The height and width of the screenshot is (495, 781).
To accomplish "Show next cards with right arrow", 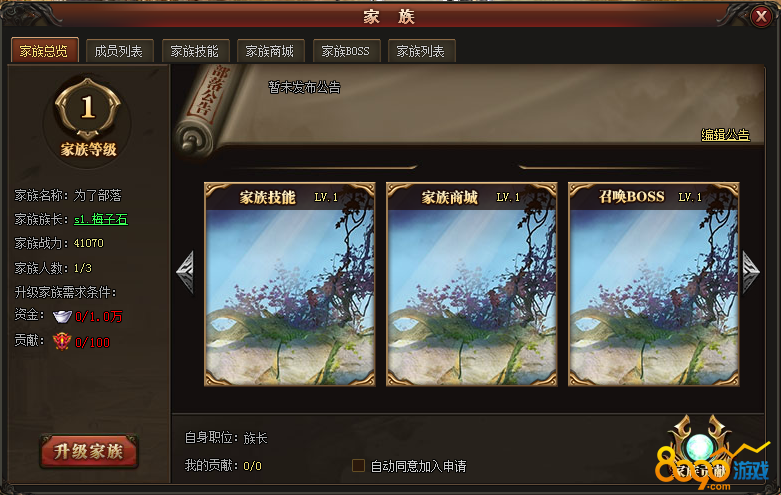I will [x=751, y=272].
